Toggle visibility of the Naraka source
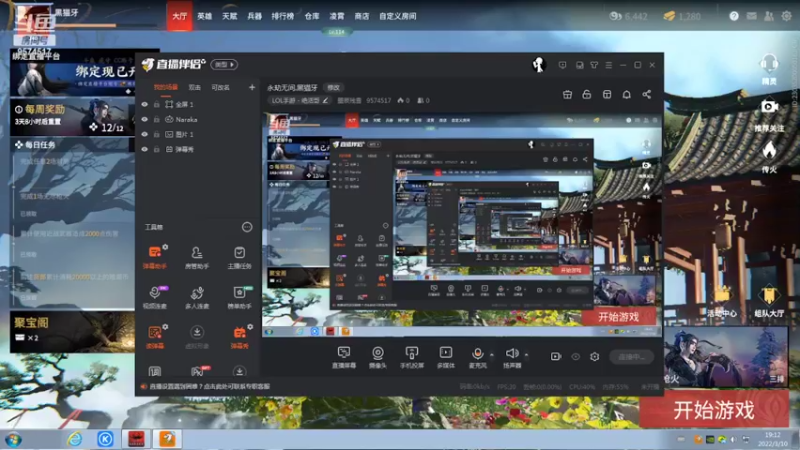Viewport: 800px width, 450px height. pos(145,119)
